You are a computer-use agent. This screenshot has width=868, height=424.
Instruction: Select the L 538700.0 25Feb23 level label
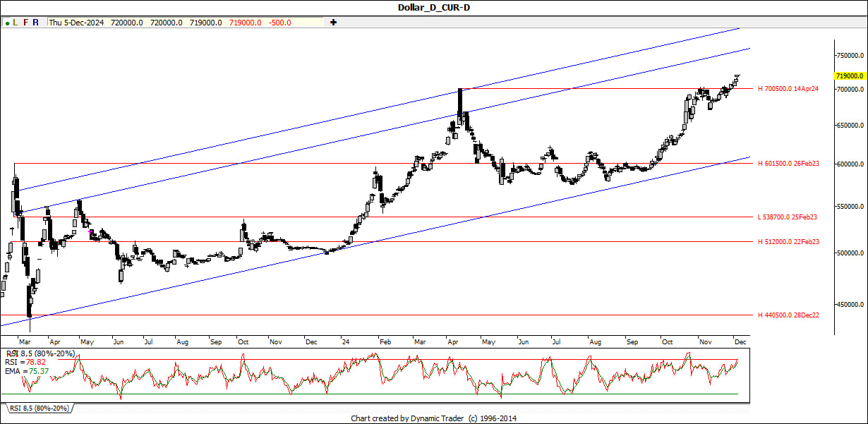(788, 217)
